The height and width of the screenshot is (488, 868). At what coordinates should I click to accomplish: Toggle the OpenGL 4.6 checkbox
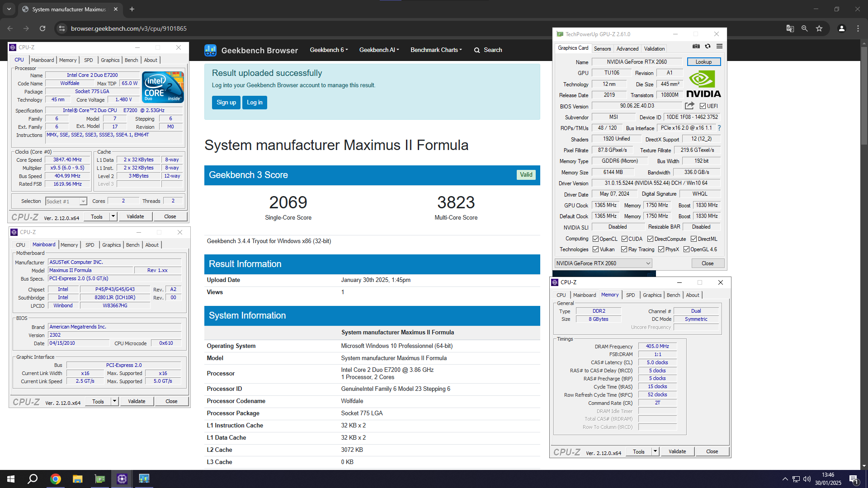pos(686,249)
